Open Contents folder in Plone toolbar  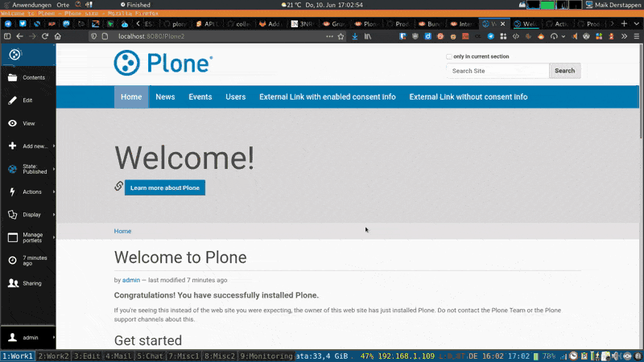point(28,77)
